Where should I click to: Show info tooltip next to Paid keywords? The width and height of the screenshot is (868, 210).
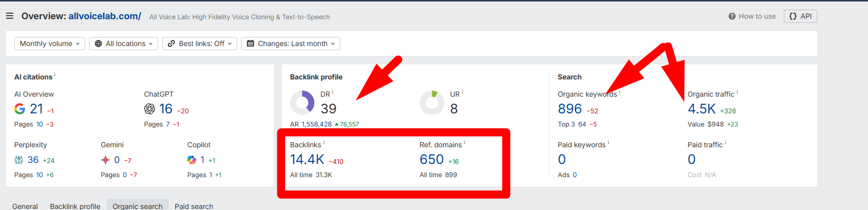pyautogui.click(x=608, y=143)
